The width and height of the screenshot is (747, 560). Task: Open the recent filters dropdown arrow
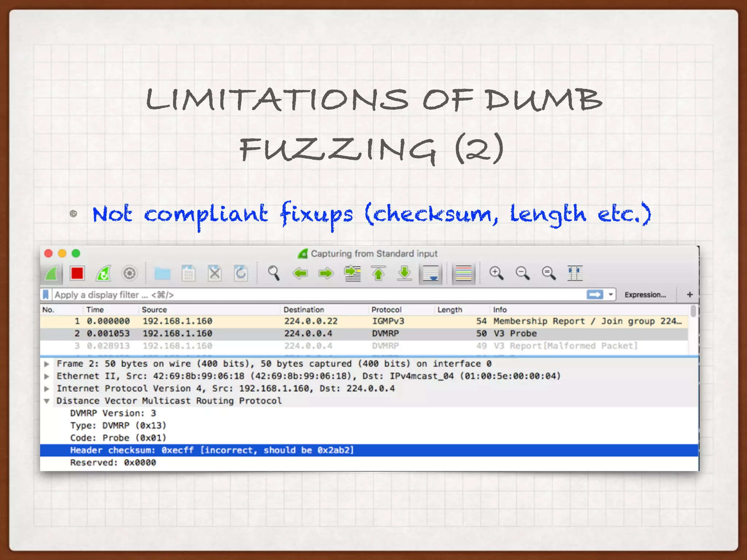click(611, 295)
